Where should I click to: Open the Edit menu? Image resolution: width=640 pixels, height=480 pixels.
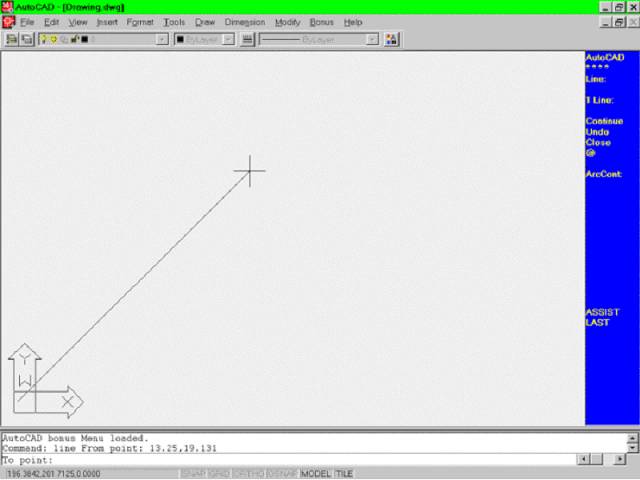(x=51, y=22)
